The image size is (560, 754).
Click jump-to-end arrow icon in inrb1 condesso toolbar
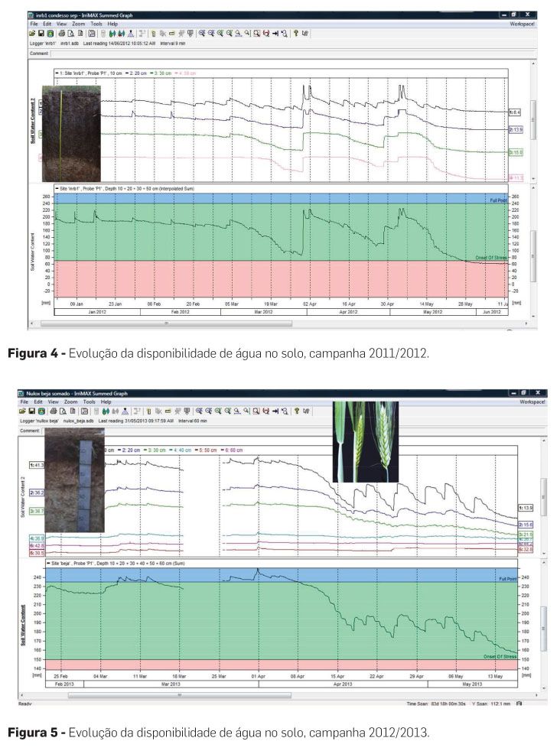[275, 34]
